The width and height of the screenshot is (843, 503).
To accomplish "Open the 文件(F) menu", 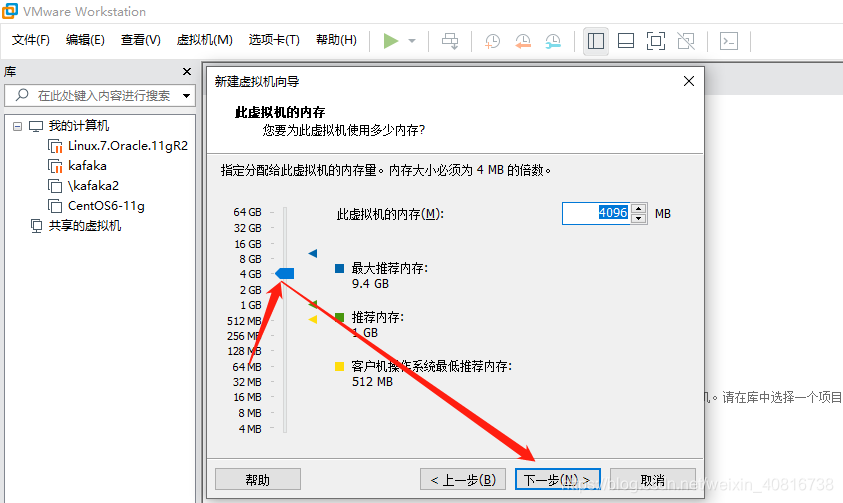I will pyautogui.click(x=31, y=40).
